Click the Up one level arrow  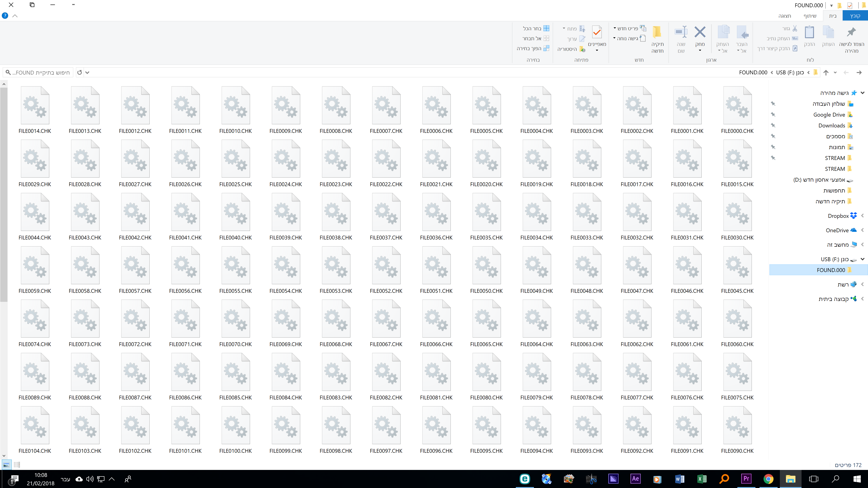(x=826, y=72)
